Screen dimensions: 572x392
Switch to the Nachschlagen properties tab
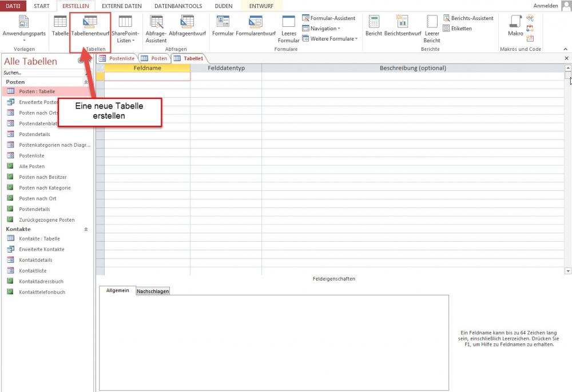click(153, 291)
